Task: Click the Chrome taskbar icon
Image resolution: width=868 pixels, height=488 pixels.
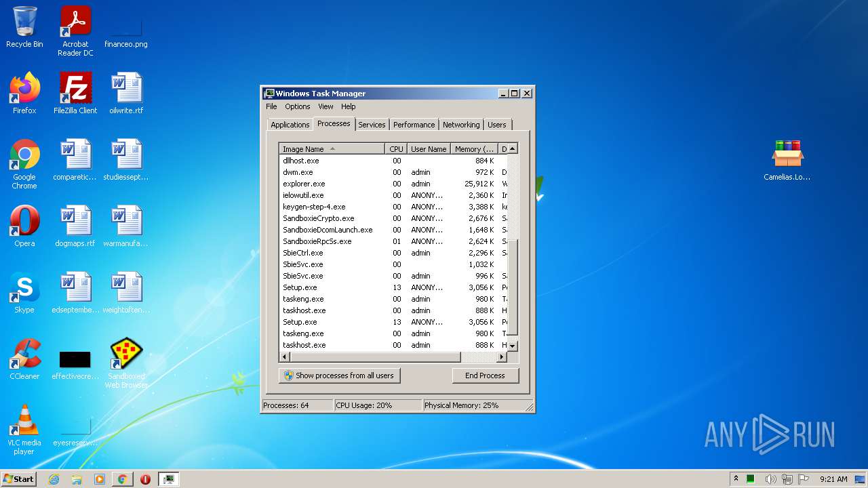Action: [x=122, y=479]
